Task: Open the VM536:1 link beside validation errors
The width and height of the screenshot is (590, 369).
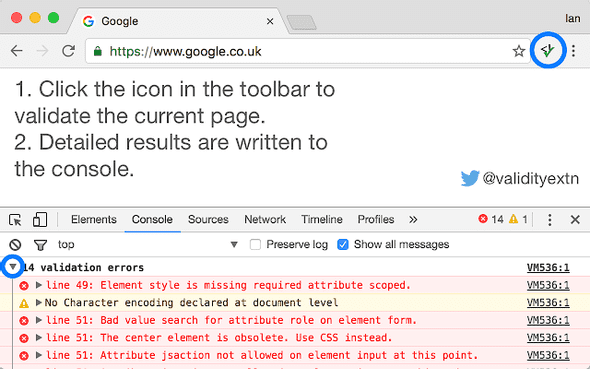Action: pyautogui.click(x=548, y=267)
